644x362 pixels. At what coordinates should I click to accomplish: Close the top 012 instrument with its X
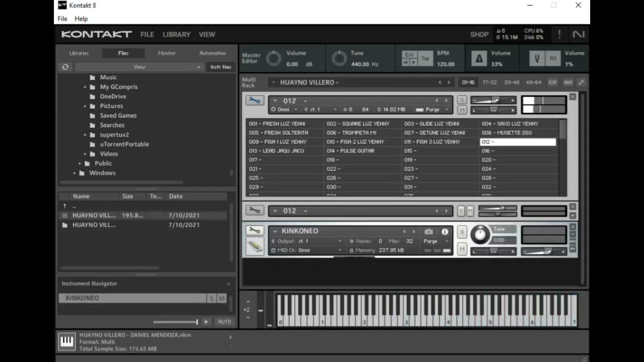pos(573,97)
